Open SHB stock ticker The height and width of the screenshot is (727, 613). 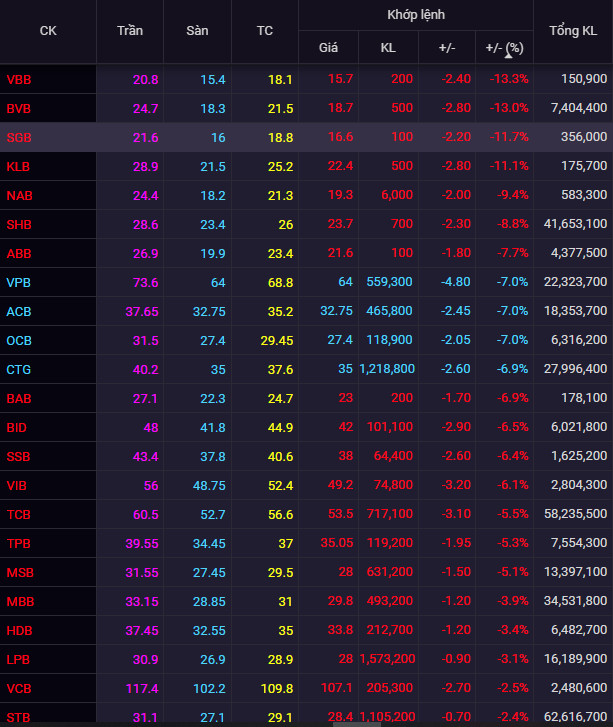19,224
